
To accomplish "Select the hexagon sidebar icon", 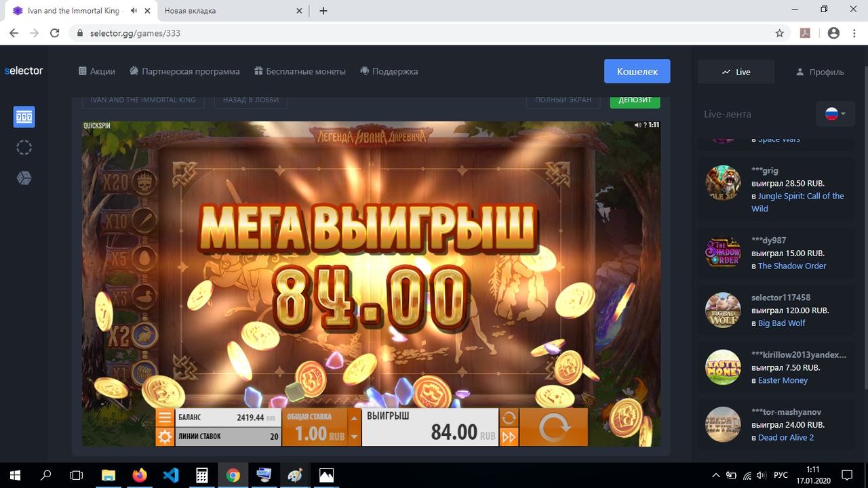I will (24, 178).
